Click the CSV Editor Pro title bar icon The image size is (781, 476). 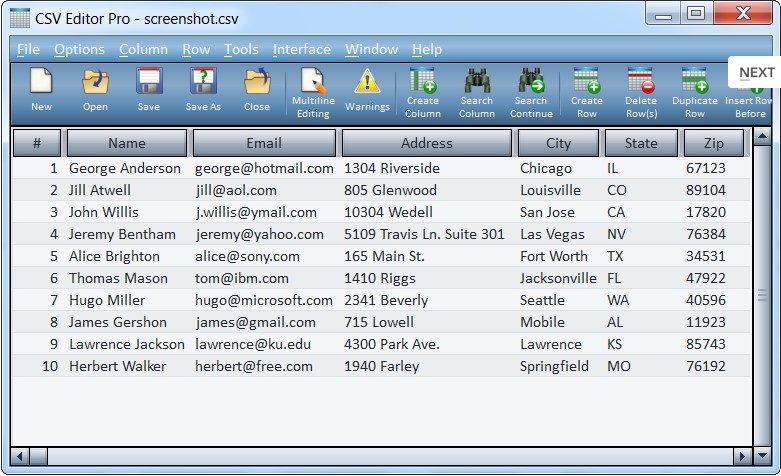[x=20, y=18]
